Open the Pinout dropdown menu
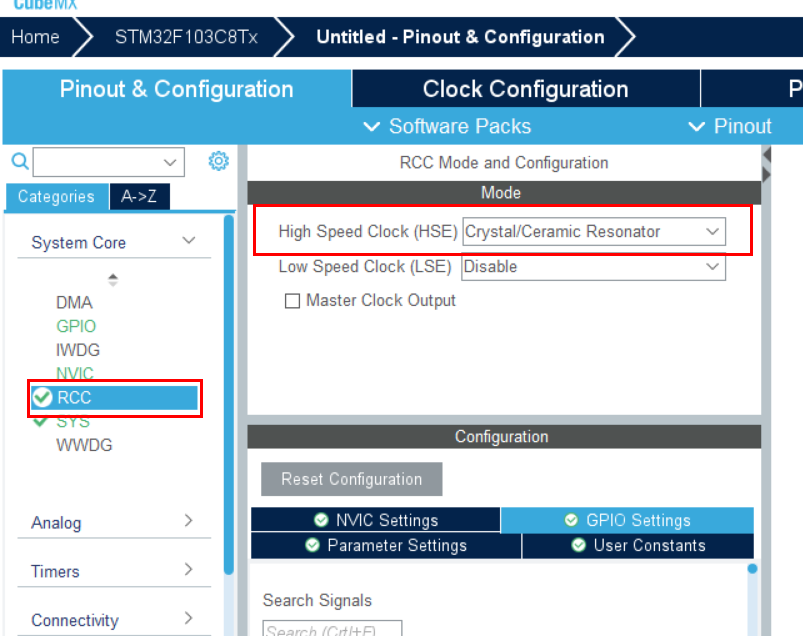The width and height of the screenshot is (803, 636). coord(730,126)
